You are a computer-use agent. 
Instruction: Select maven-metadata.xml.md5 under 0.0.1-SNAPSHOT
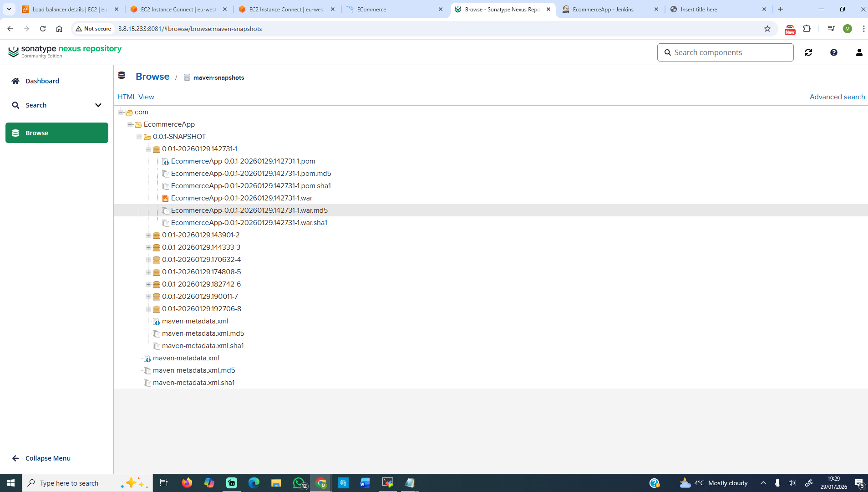coord(203,333)
